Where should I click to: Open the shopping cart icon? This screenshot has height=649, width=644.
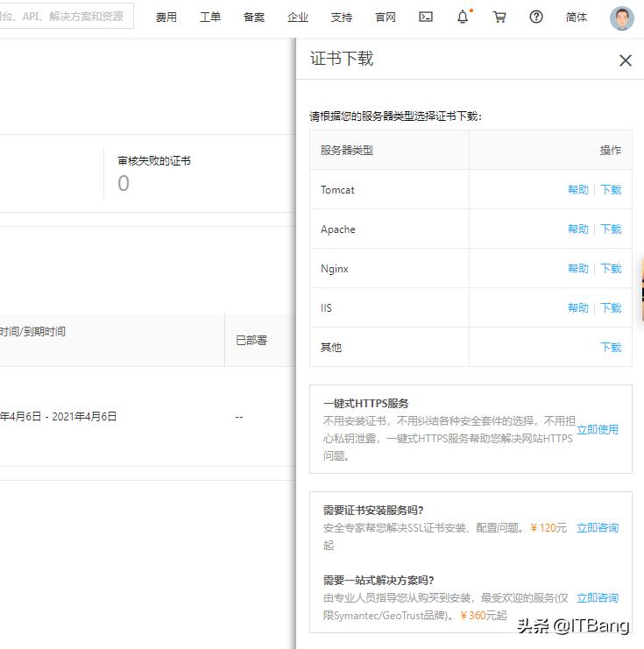click(x=499, y=17)
